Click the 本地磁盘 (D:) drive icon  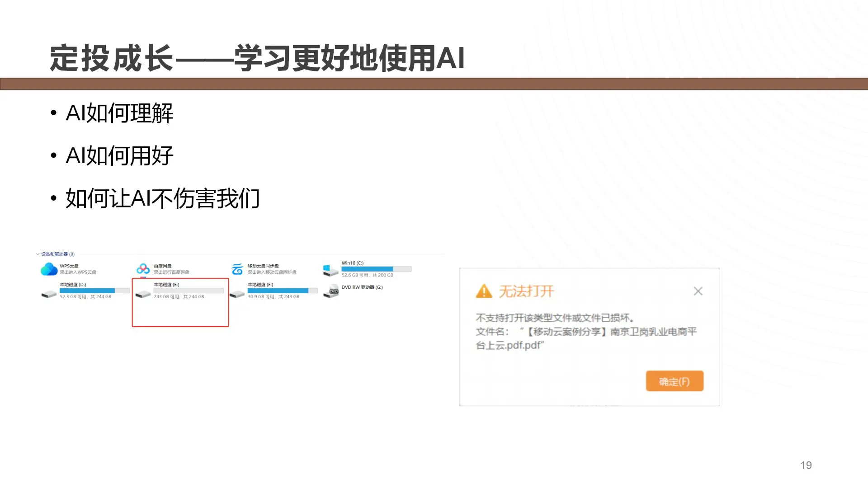(49, 294)
